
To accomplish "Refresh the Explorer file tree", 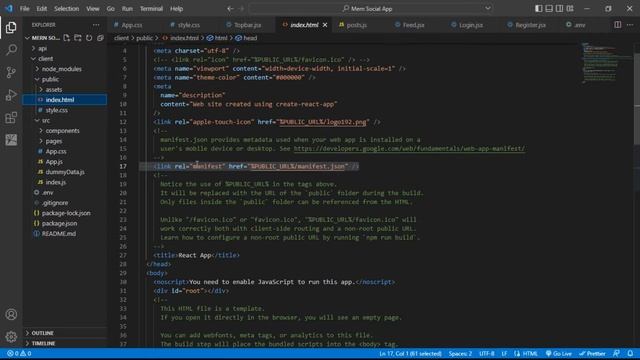I will pos(89,38).
